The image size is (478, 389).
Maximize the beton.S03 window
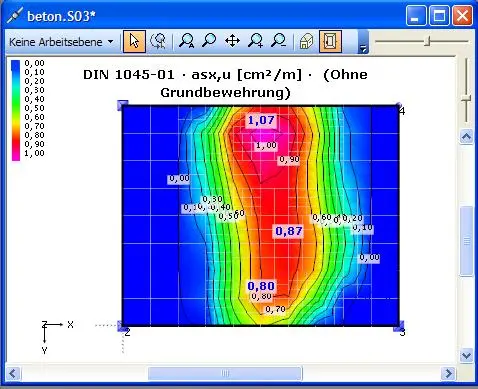pos(439,16)
